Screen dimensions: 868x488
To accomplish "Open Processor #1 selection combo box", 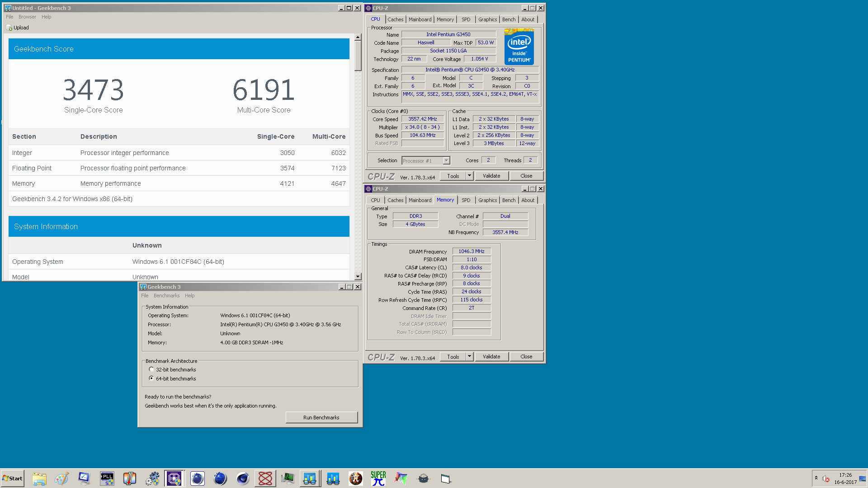I will (x=426, y=160).
